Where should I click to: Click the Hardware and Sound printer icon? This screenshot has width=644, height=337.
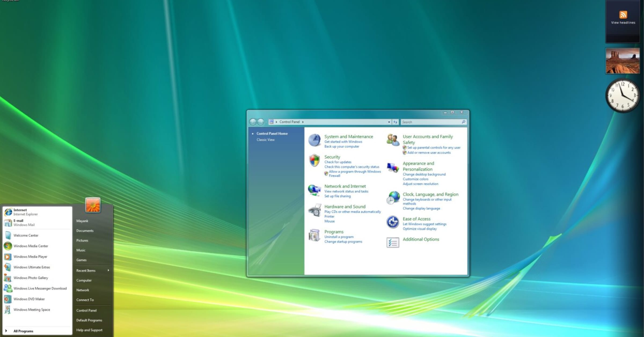click(314, 210)
